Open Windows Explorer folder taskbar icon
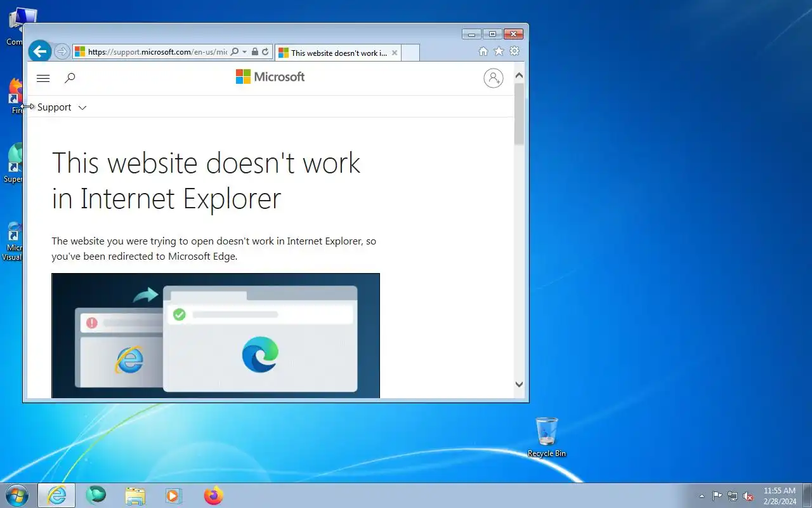 tap(135, 496)
